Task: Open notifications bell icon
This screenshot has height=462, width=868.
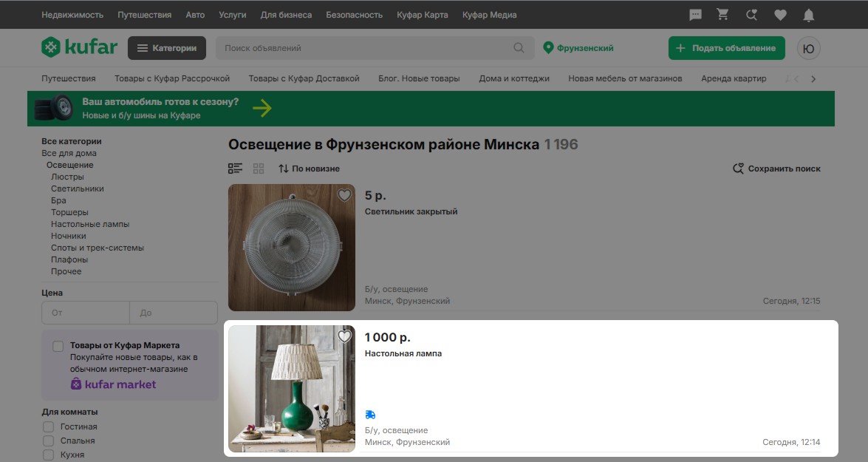Action: [x=809, y=15]
